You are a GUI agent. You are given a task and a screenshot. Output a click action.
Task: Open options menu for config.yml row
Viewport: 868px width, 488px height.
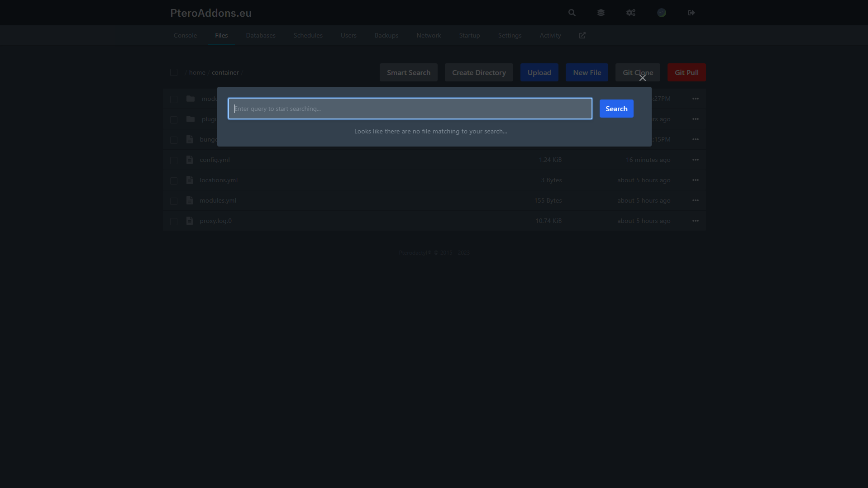coord(695,160)
